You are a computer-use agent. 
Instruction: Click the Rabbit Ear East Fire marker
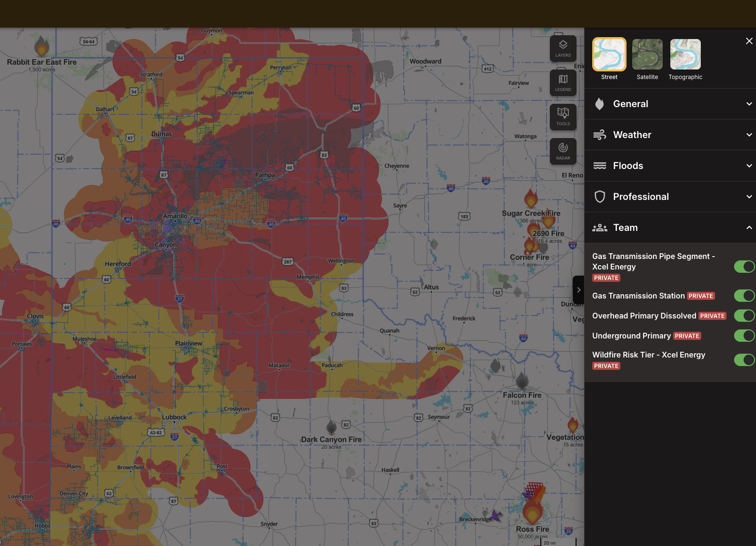[42, 46]
